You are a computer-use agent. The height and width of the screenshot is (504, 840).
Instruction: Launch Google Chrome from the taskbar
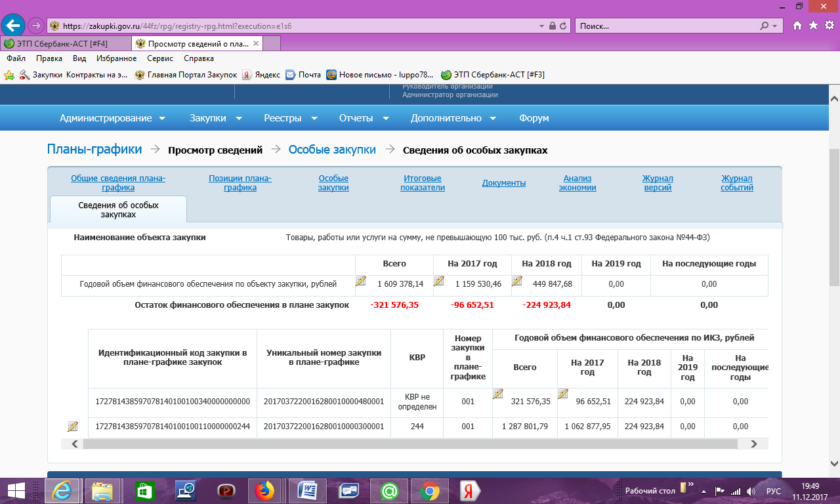click(x=429, y=490)
